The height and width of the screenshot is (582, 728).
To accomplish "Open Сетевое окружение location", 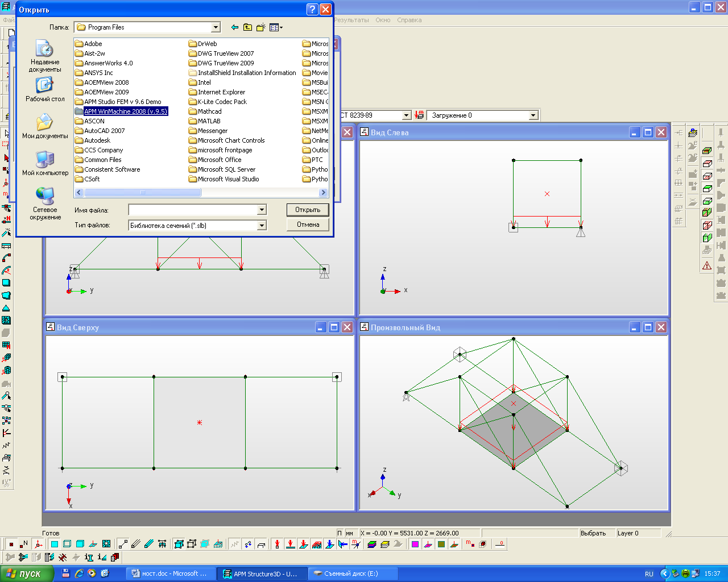I will pyautogui.click(x=45, y=204).
